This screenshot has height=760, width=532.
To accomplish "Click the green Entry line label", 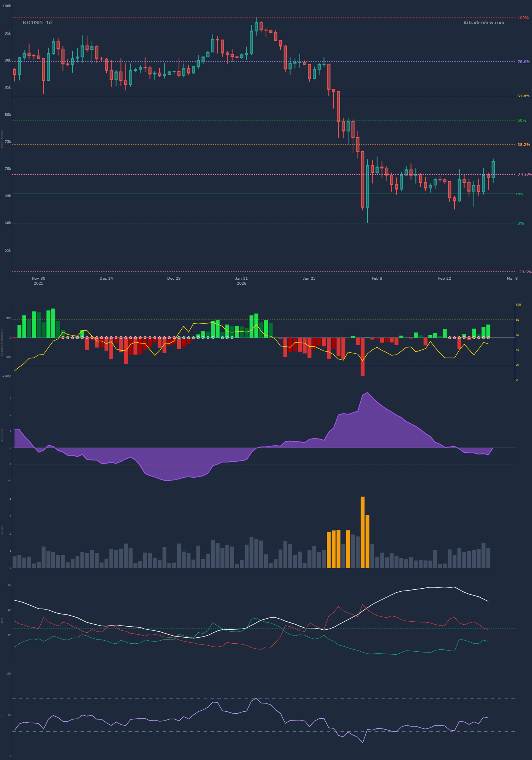I will point(519,194).
